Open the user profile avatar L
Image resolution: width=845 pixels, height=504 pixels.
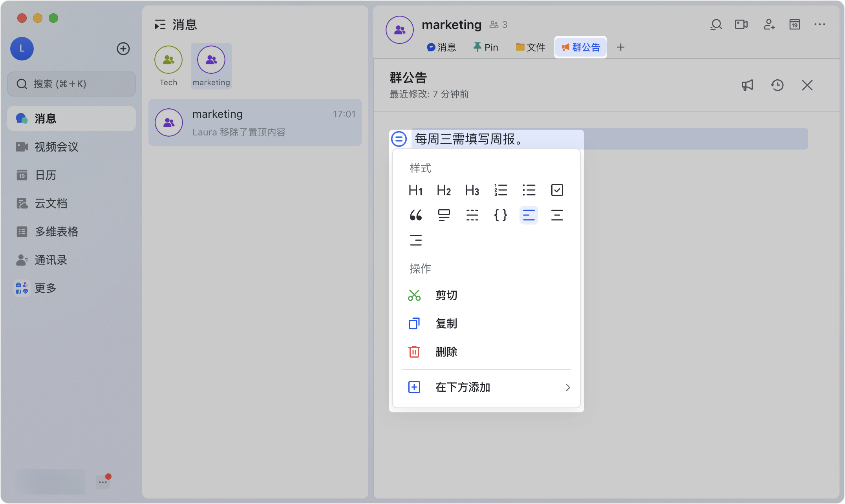[22, 49]
